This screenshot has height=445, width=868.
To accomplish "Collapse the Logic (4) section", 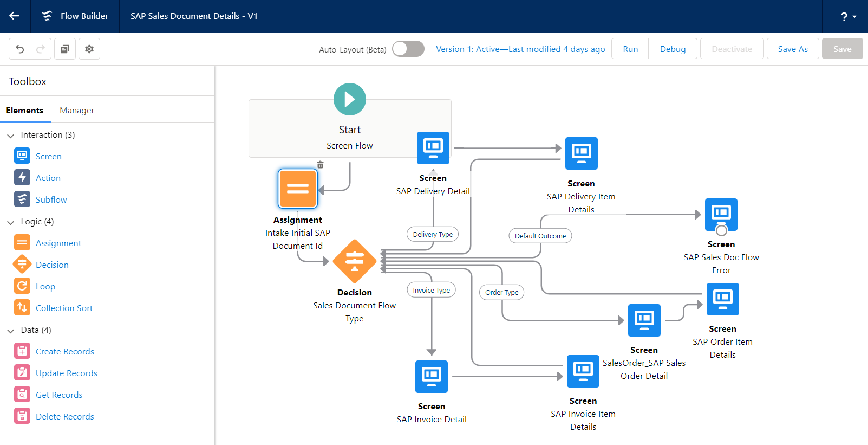I will click(x=11, y=222).
